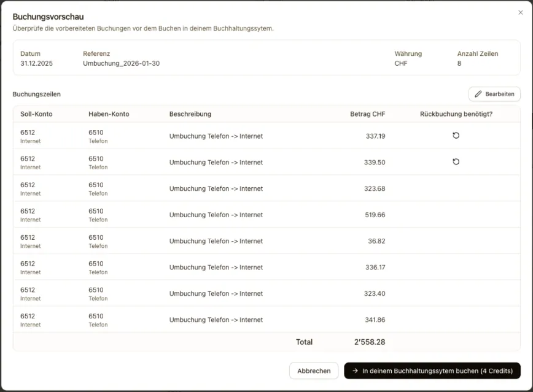Click the Haben-Konto column header
The image size is (533, 392).
(109, 114)
